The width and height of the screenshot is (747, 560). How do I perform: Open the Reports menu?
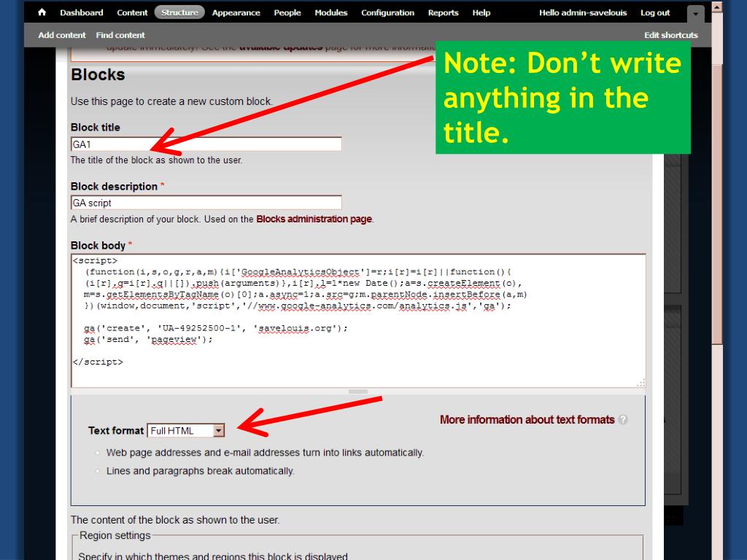(443, 13)
